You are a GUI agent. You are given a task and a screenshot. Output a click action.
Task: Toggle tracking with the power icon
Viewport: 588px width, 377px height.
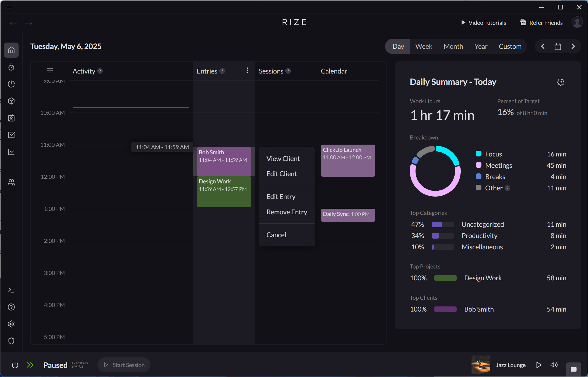(15, 365)
